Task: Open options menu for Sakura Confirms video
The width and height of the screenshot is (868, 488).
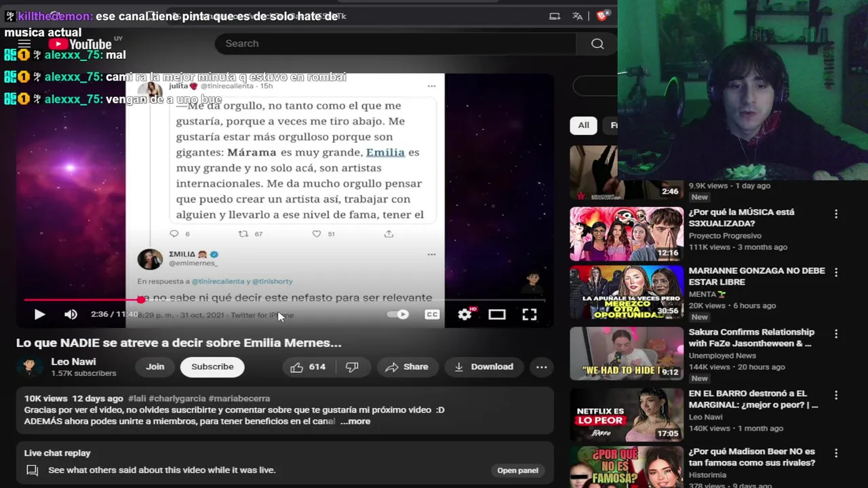Action: pyautogui.click(x=836, y=334)
